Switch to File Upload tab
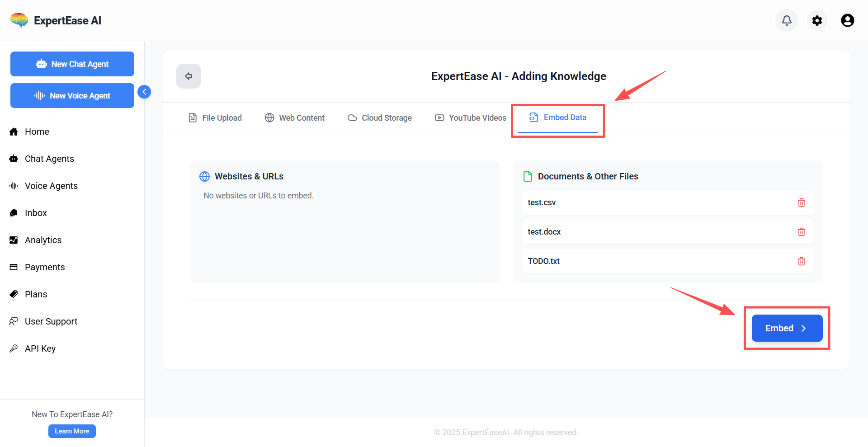This screenshot has height=447, width=868. click(x=215, y=118)
